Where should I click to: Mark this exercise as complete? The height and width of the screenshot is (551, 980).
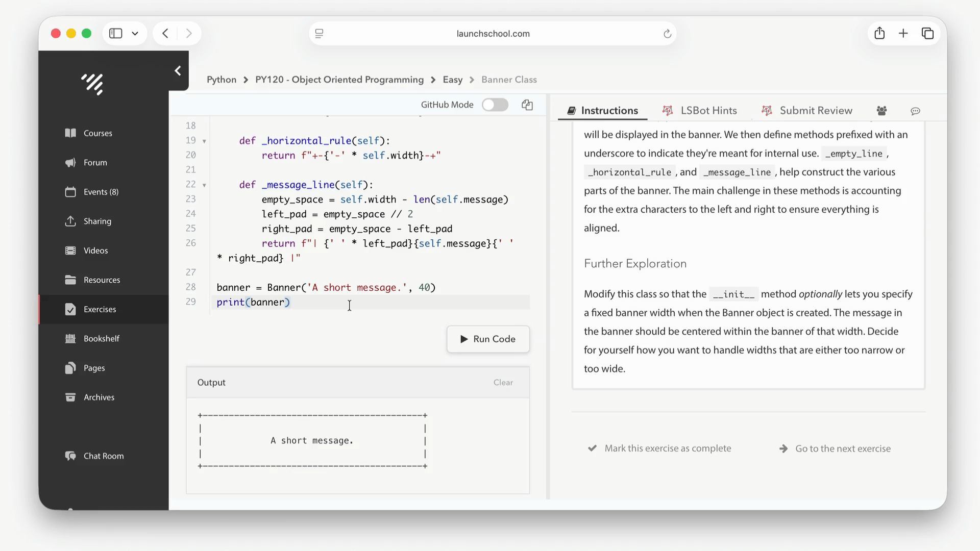coord(668,448)
